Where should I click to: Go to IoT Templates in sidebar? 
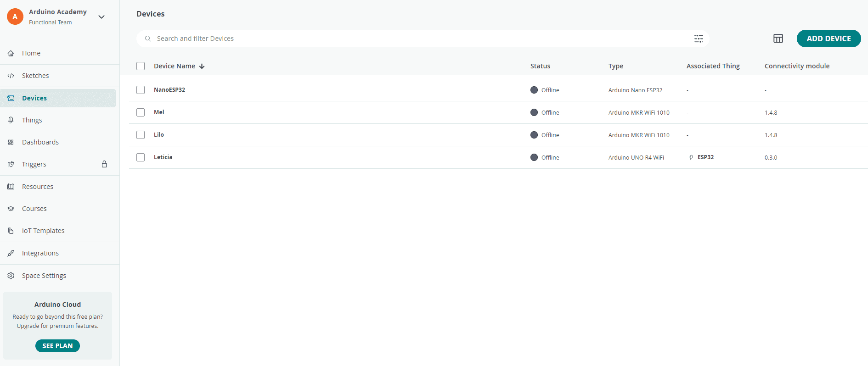coord(43,231)
